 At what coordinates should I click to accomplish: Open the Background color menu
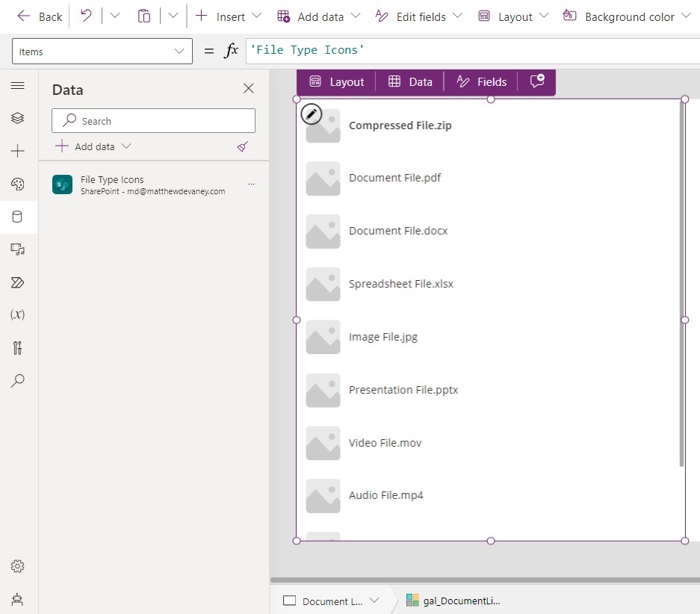626,16
